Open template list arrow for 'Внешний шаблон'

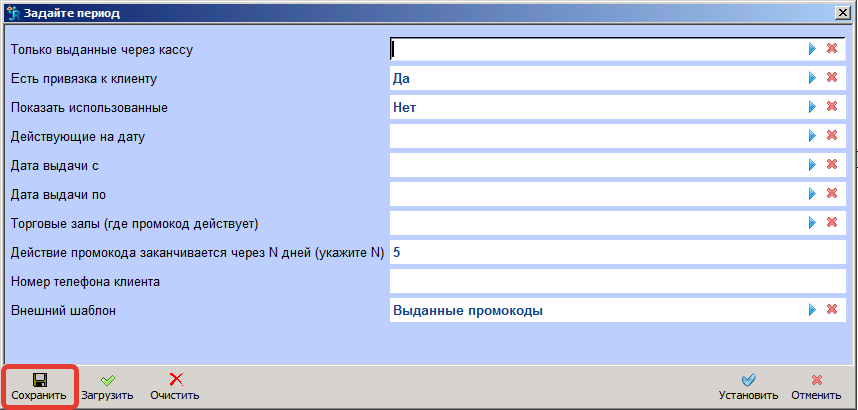tap(812, 311)
